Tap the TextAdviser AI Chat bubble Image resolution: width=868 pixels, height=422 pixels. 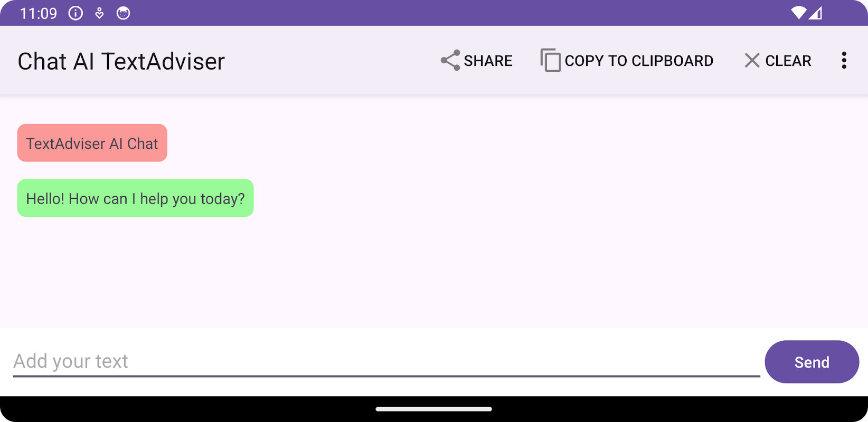[x=92, y=143]
